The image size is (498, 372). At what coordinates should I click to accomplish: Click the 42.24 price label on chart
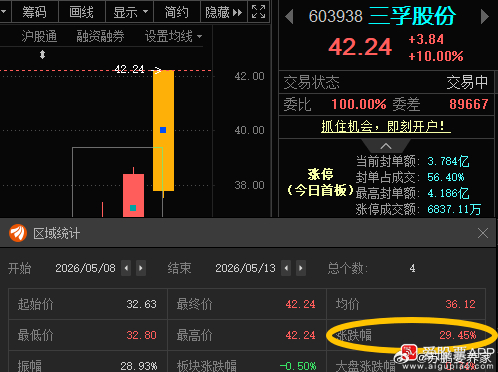tap(129, 69)
